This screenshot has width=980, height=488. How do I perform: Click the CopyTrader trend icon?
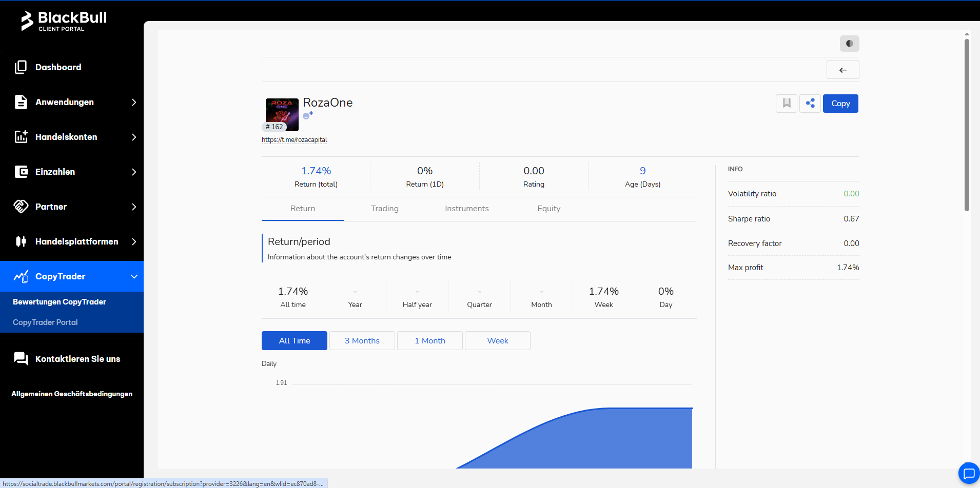click(x=21, y=276)
